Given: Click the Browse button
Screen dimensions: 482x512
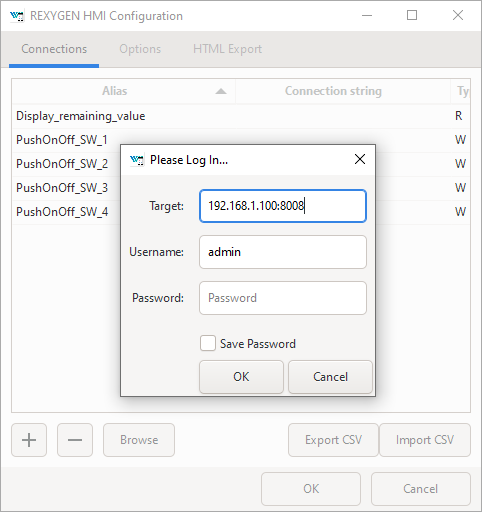Looking at the screenshot, I should point(139,440).
